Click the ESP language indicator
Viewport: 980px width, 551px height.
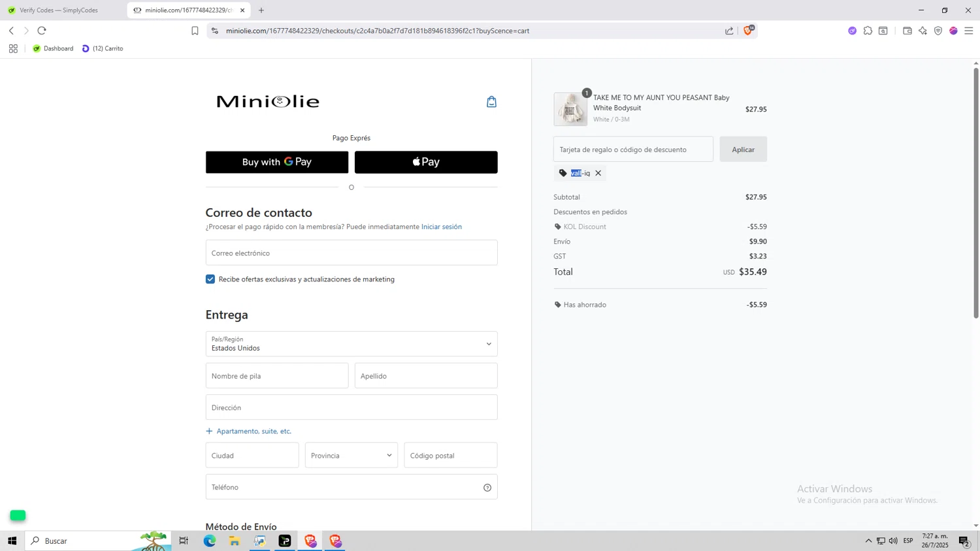pyautogui.click(x=908, y=541)
